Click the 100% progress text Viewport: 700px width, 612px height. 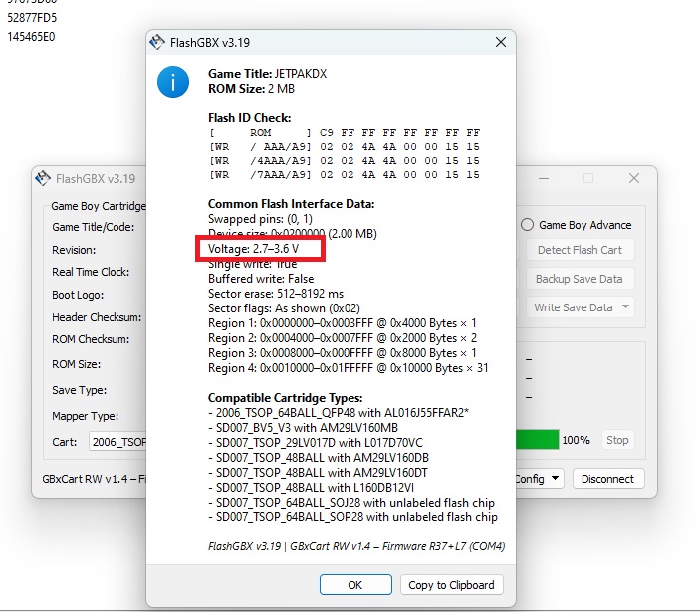576,440
